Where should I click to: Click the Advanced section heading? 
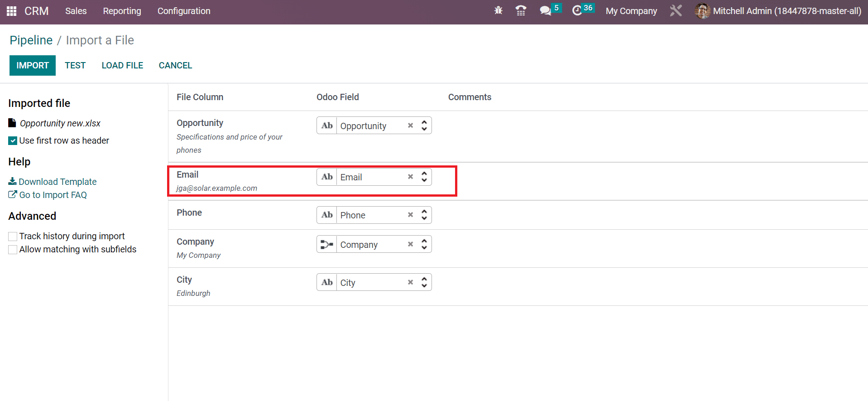pyautogui.click(x=32, y=216)
